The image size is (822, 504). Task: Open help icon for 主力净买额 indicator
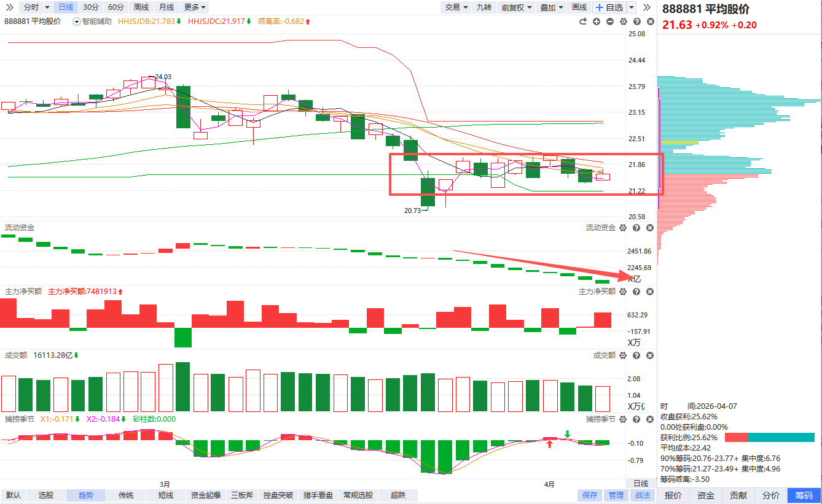pyautogui.click(x=636, y=292)
